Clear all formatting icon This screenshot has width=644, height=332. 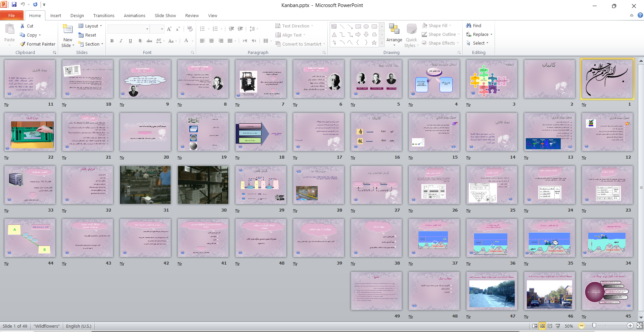(x=190, y=29)
